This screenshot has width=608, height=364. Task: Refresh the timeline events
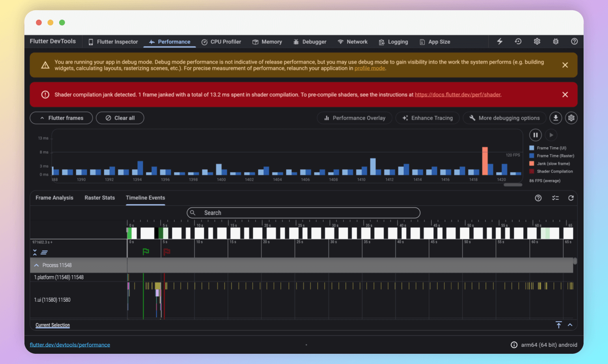click(x=571, y=198)
